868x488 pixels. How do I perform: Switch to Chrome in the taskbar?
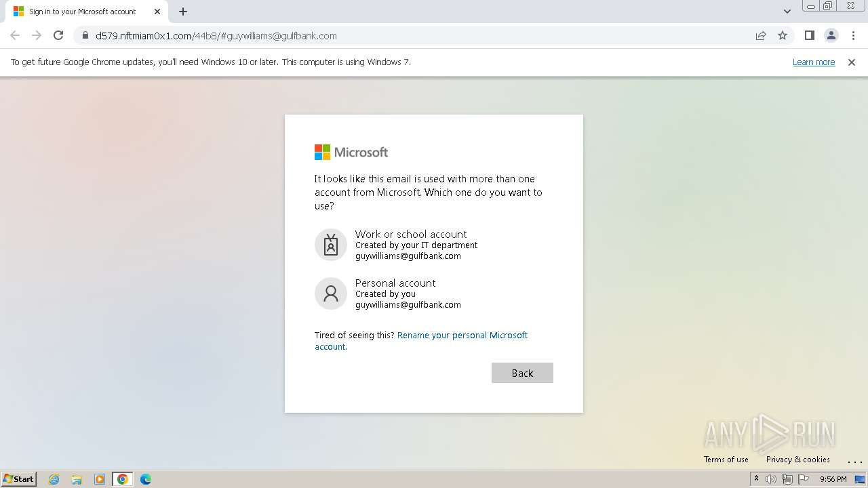123,479
